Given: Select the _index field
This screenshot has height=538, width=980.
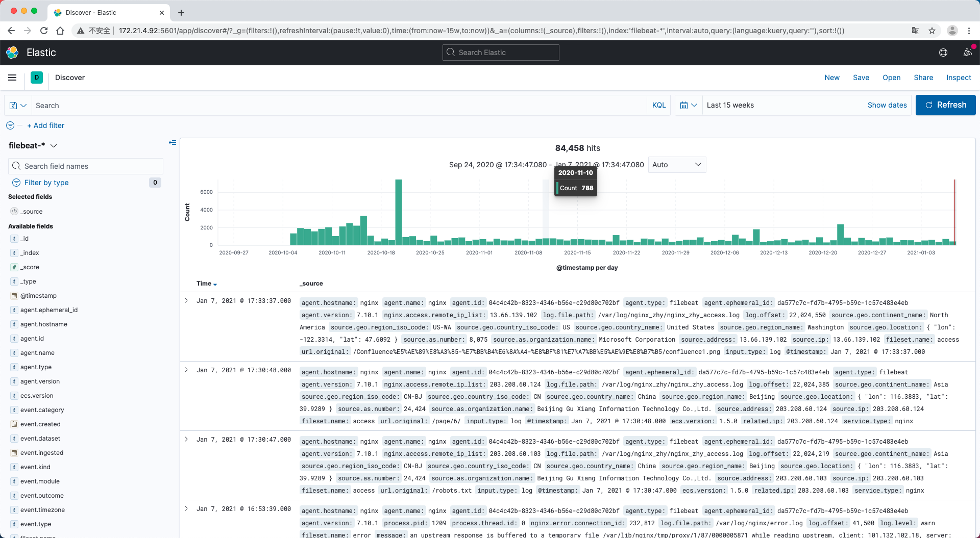Looking at the screenshot, I should pos(30,253).
